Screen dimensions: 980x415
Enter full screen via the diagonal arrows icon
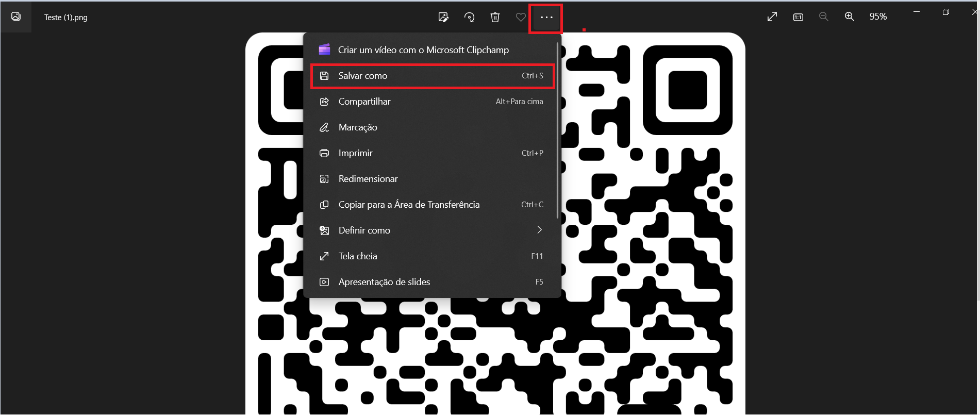click(772, 17)
